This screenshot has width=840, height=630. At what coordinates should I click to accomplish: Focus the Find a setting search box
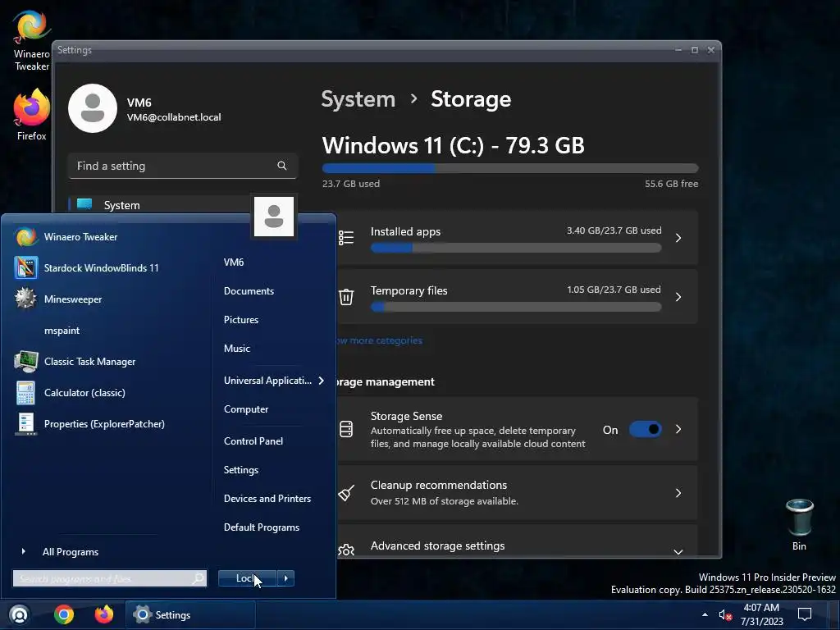click(x=182, y=166)
